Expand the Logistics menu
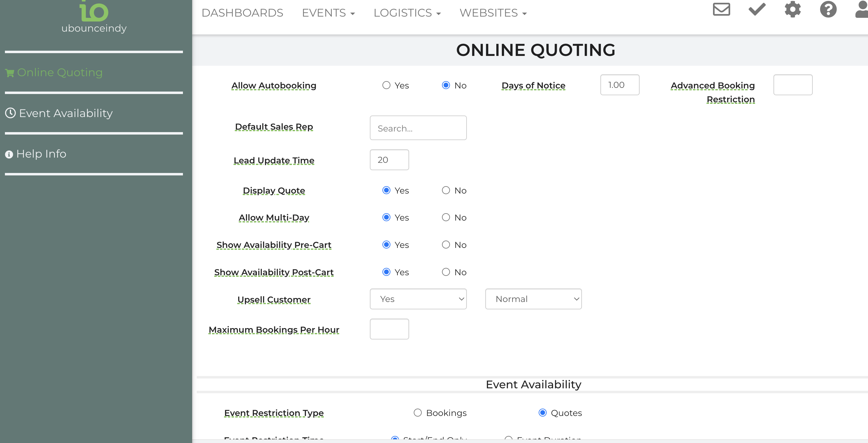The height and width of the screenshot is (443, 868). 407,13
